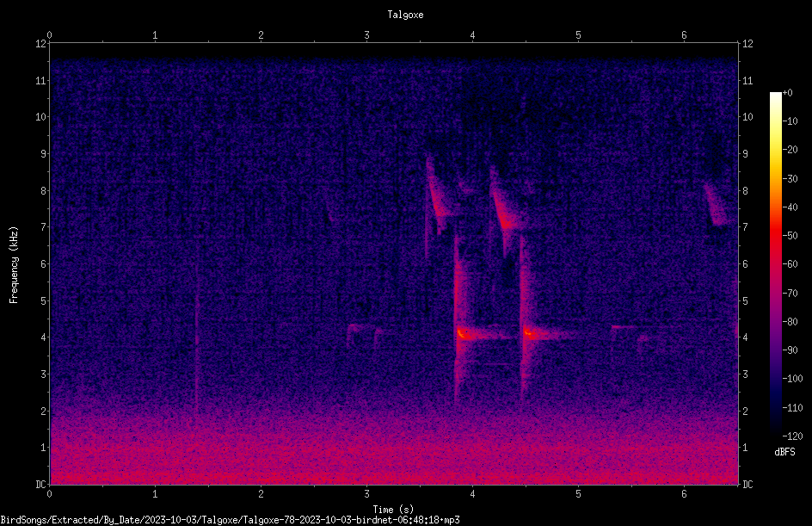Image resolution: width=812 pixels, height=526 pixels.
Task: Click the top time axis "3" label
Action: [x=366, y=35]
